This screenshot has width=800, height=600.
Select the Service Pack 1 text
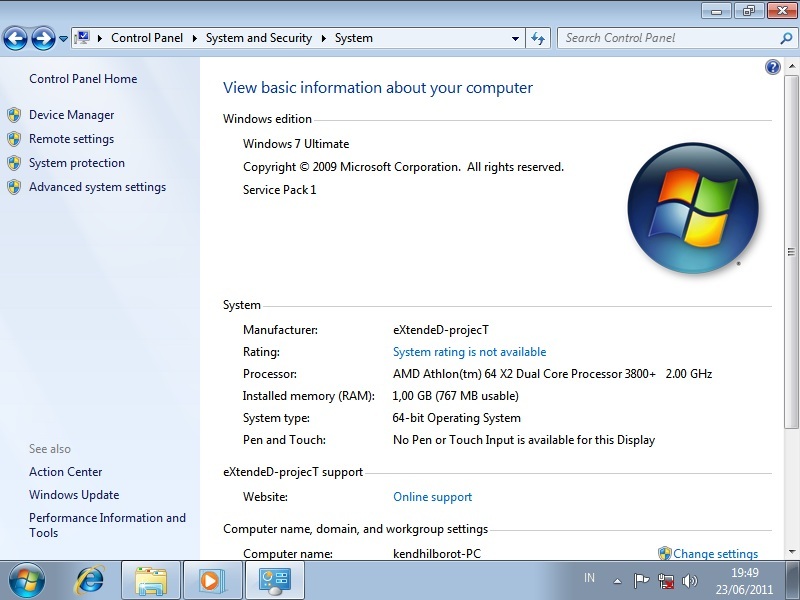pyautogui.click(x=280, y=190)
